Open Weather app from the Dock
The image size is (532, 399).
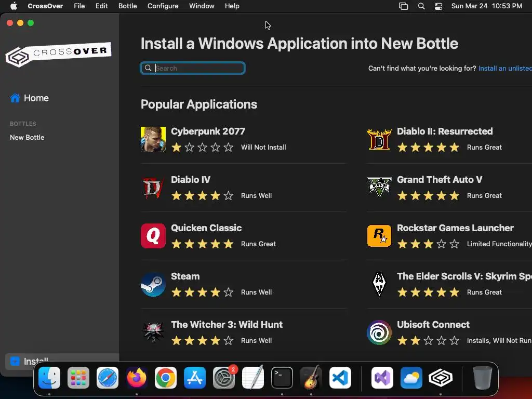[x=411, y=377]
